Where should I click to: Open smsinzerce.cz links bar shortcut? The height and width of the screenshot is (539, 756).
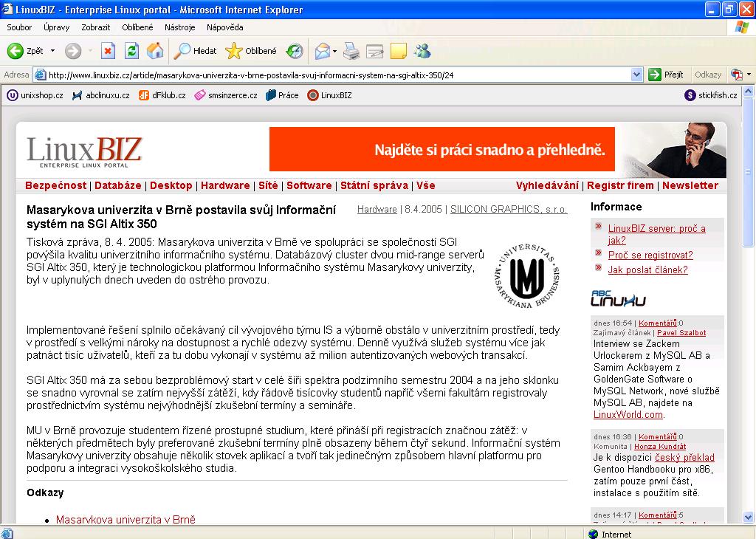(x=226, y=95)
